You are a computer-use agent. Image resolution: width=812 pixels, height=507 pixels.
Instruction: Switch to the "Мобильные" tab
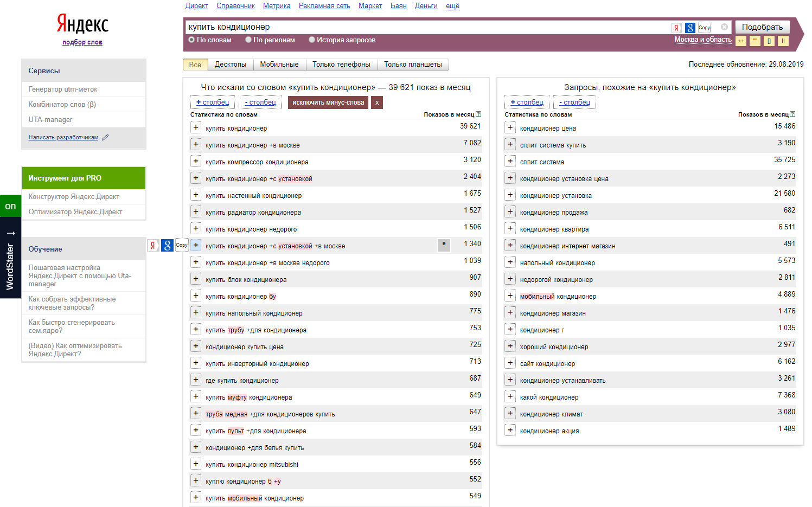279,65
